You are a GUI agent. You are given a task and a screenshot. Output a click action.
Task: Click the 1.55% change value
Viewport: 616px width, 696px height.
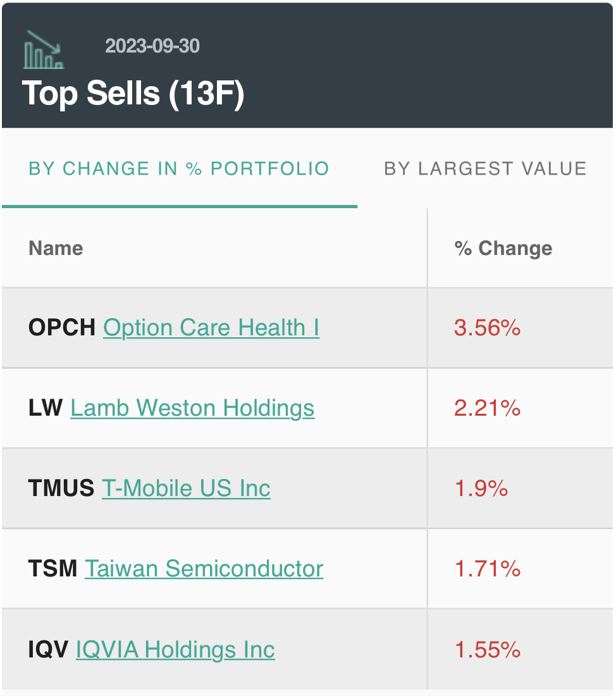click(488, 650)
